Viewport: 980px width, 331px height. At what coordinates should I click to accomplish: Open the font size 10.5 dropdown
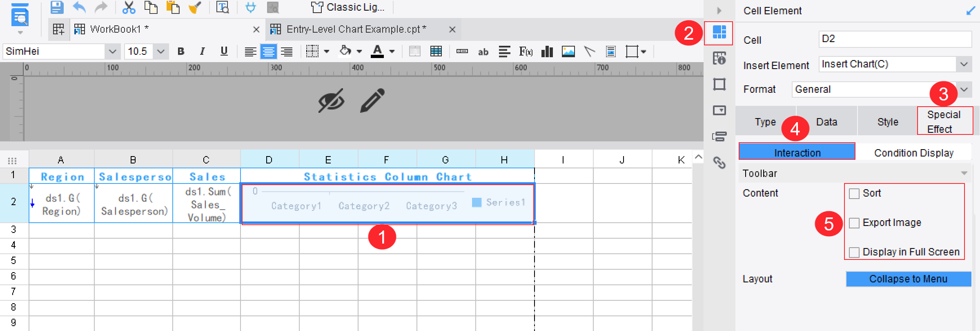(161, 51)
